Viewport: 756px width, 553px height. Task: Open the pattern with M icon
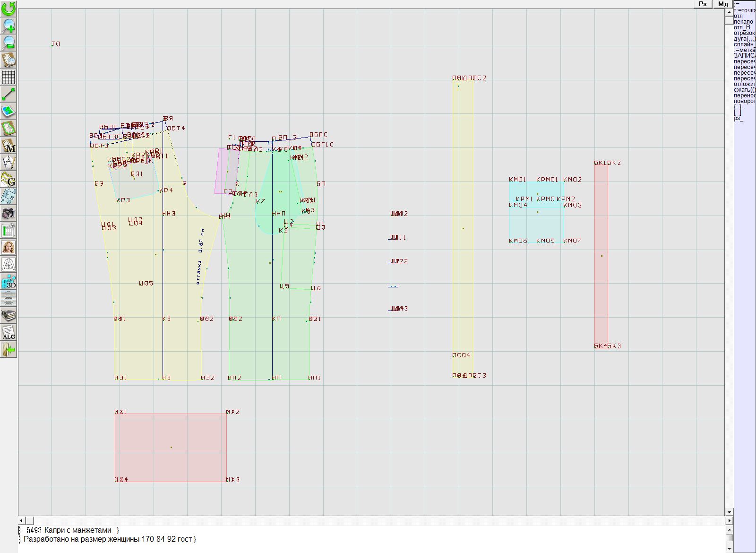click(9, 145)
